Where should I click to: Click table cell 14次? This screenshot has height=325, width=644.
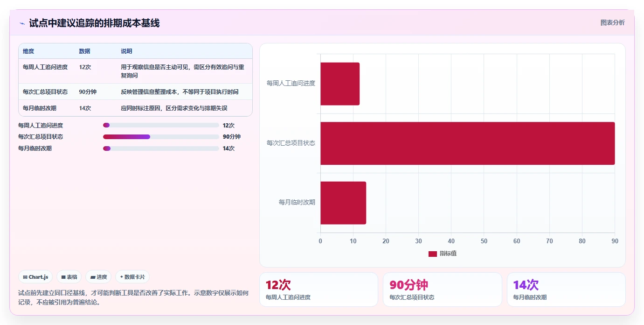point(85,108)
